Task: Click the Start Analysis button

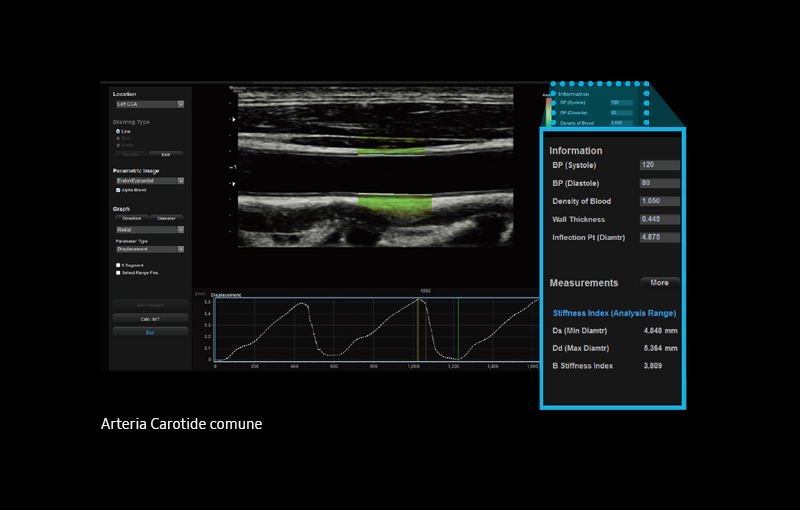Action: click(150, 305)
